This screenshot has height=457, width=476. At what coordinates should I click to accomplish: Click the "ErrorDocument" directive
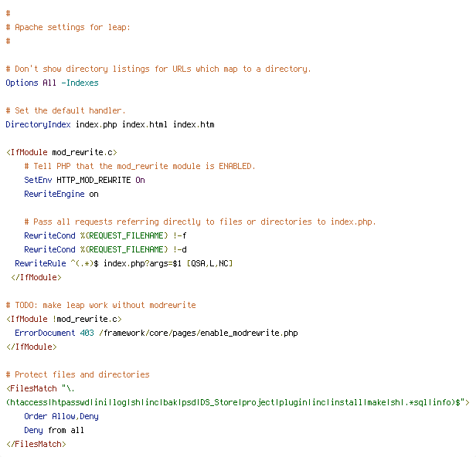click(x=45, y=333)
